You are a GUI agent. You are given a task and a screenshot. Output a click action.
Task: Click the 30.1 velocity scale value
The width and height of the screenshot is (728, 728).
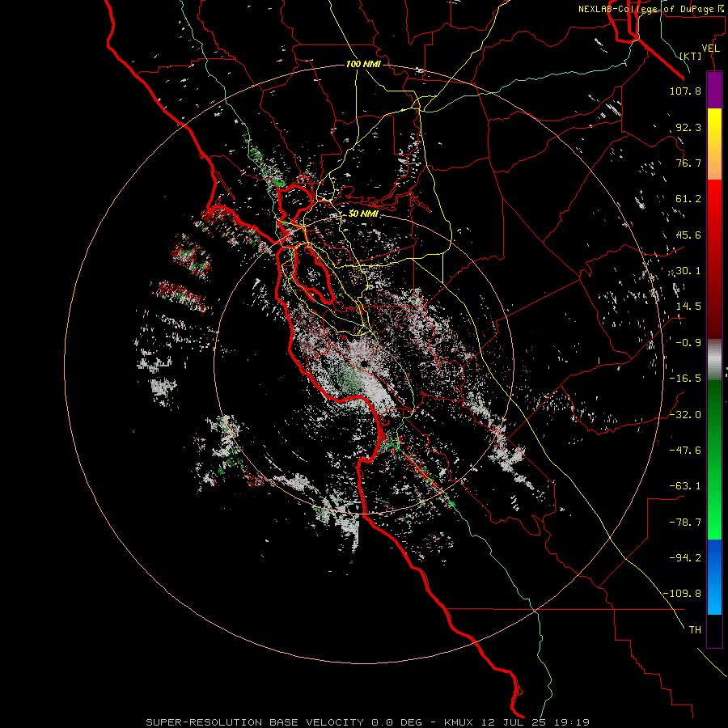pyautogui.click(x=688, y=271)
